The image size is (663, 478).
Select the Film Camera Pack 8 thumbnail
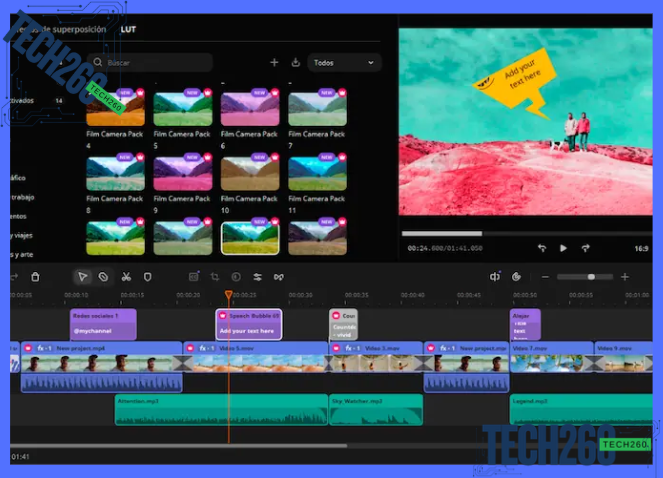point(115,173)
